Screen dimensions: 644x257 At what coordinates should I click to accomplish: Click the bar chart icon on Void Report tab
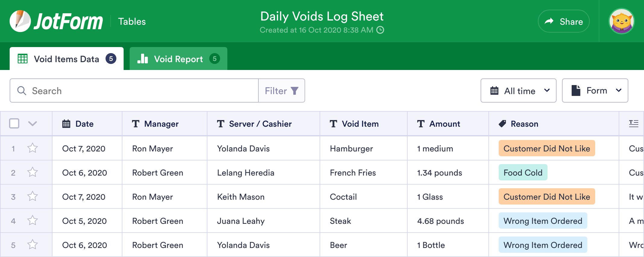(143, 59)
